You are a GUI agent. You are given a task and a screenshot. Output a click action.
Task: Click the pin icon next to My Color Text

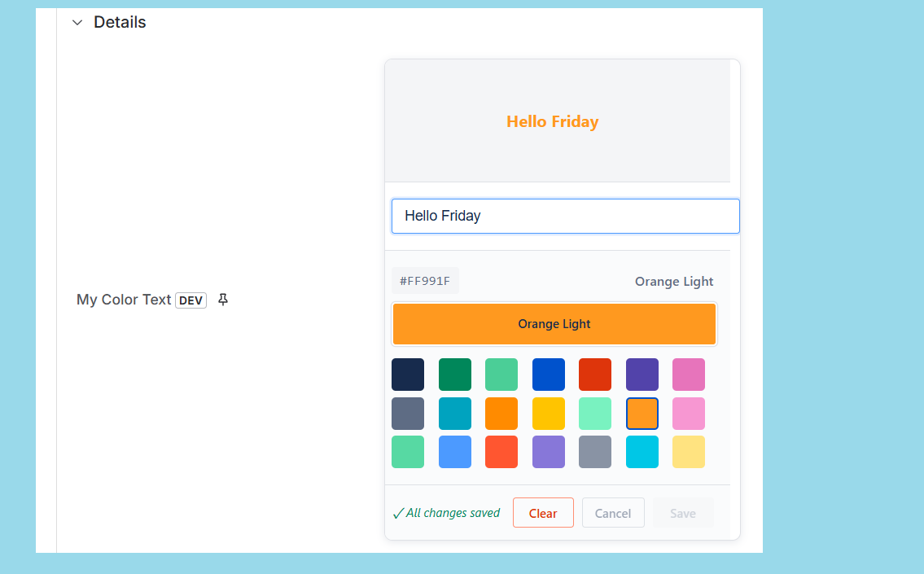tap(223, 300)
